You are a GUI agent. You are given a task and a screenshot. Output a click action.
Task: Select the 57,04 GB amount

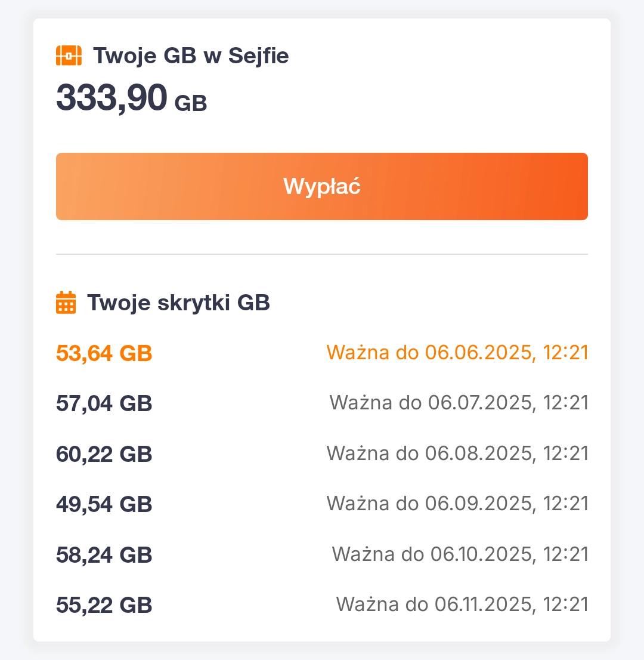(x=104, y=403)
